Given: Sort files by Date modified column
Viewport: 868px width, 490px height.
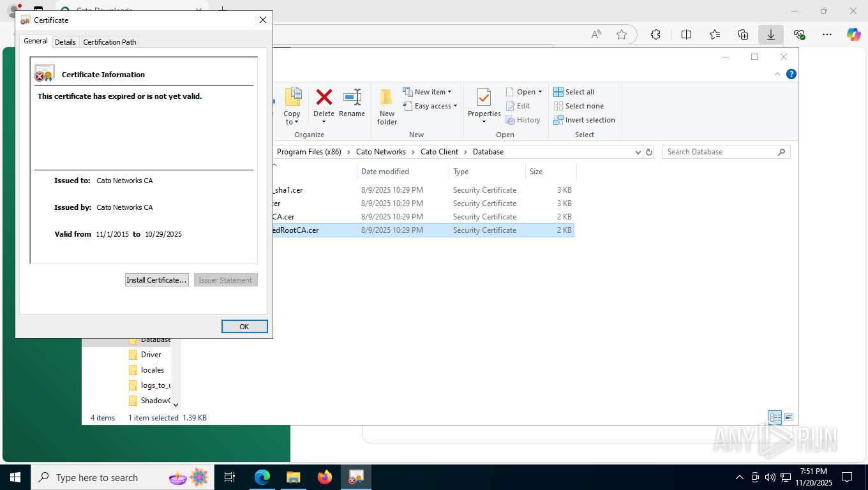Looking at the screenshot, I should 403,172.
